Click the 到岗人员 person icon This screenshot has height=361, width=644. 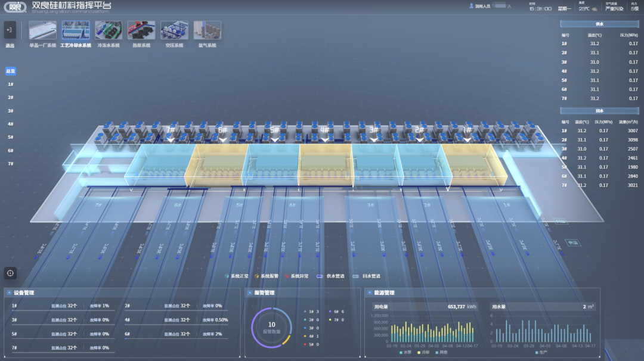click(x=472, y=6)
